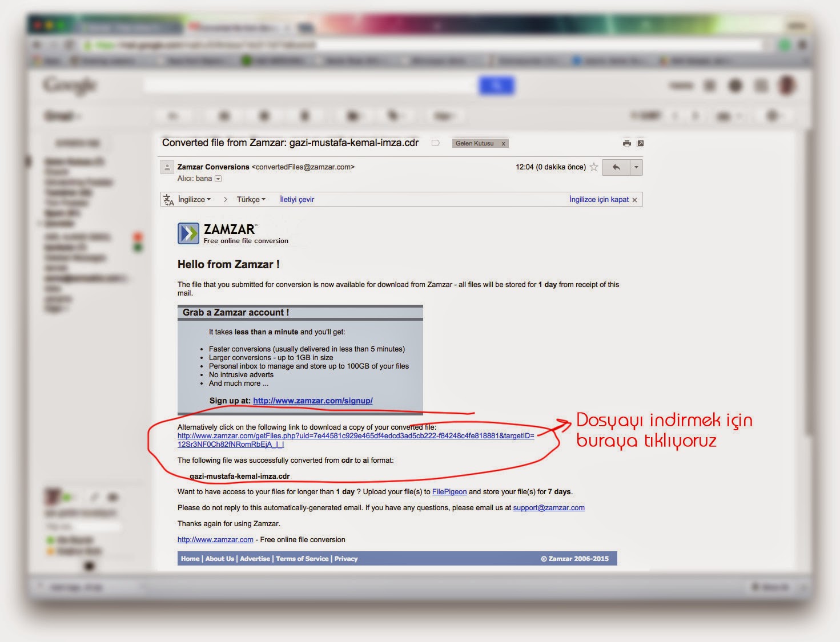Click Privacy in the Zamzar footer
Viewport: 840px width, 642px height.
pos(346,559)
